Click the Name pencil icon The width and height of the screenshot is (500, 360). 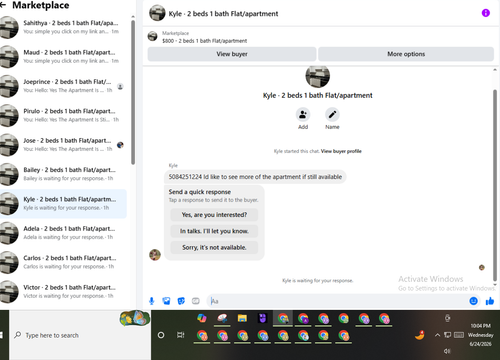332,114
